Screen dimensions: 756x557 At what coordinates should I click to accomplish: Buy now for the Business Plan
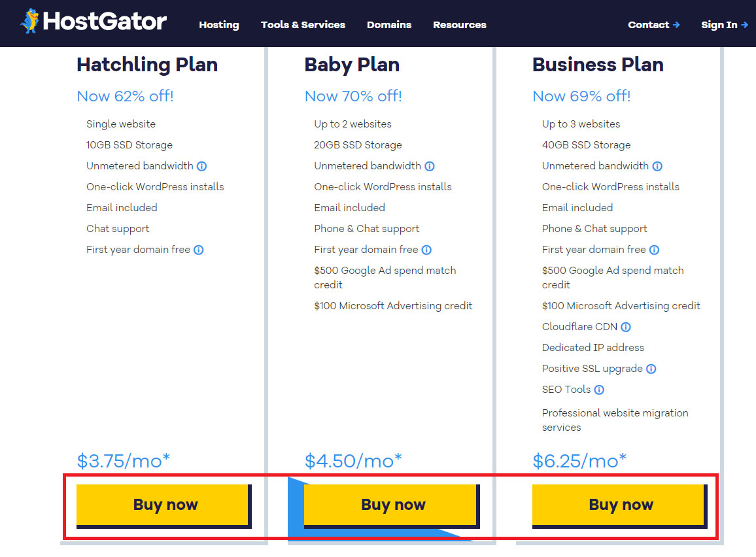click(x=620, y=506)
